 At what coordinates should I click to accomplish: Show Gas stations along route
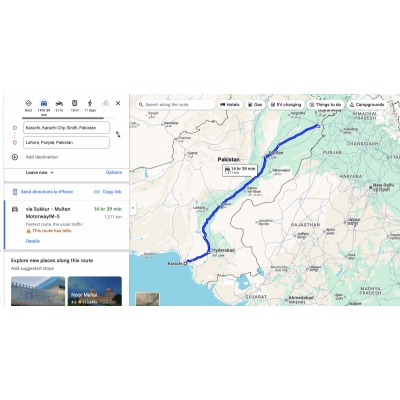tap(255, 105)
